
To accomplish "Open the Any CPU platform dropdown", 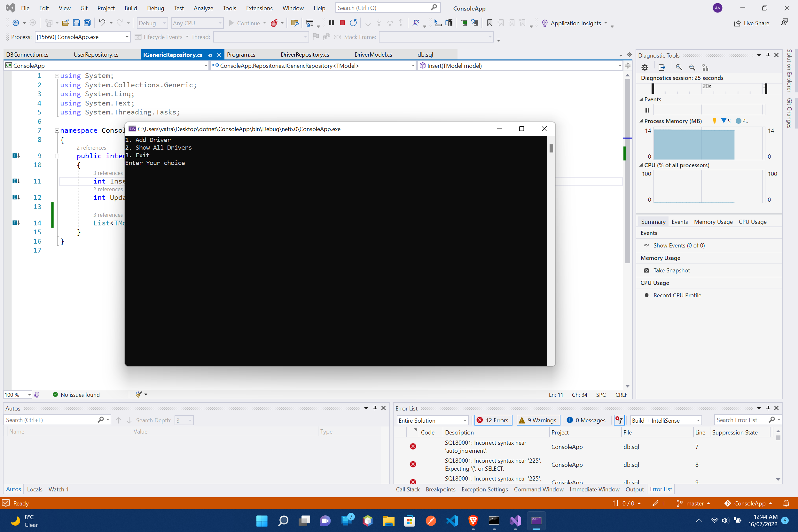I will point(197,23).
